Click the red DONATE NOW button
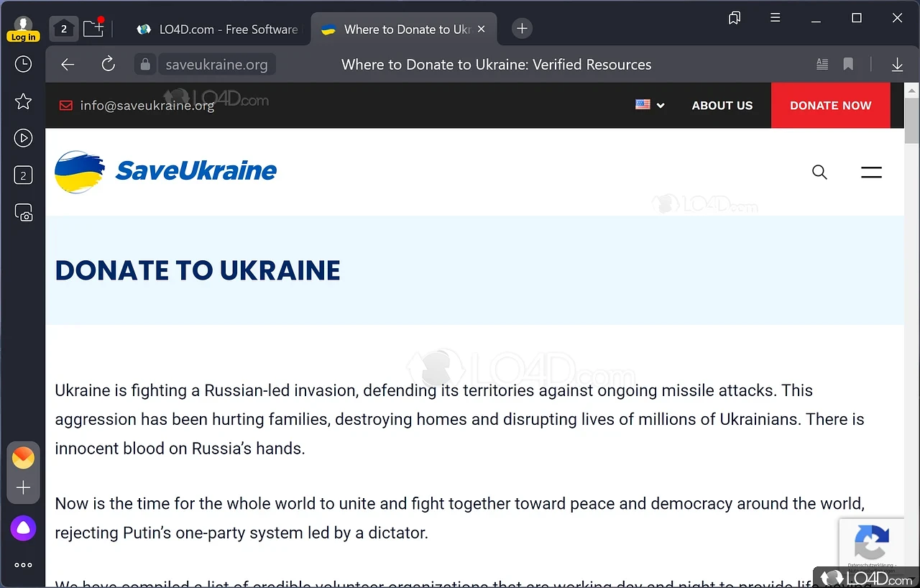The height and width of the screenshot is (588, 920). (x=830, y=105)
